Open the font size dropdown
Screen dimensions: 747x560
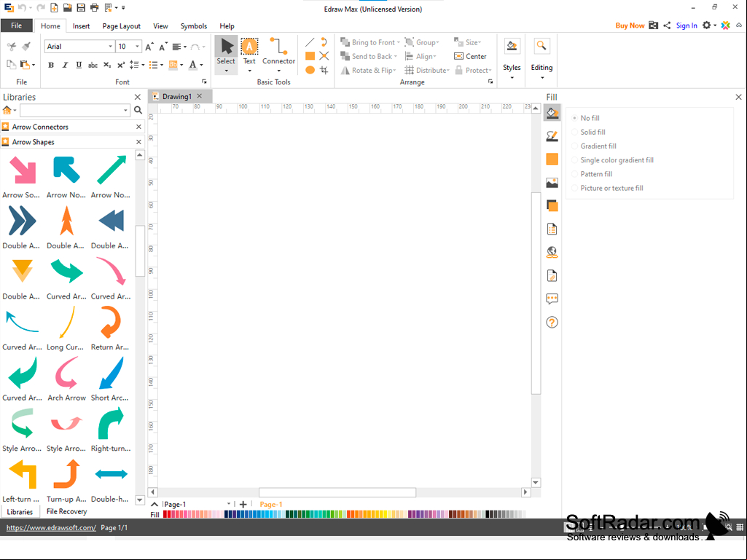click(x=137, y=46)
